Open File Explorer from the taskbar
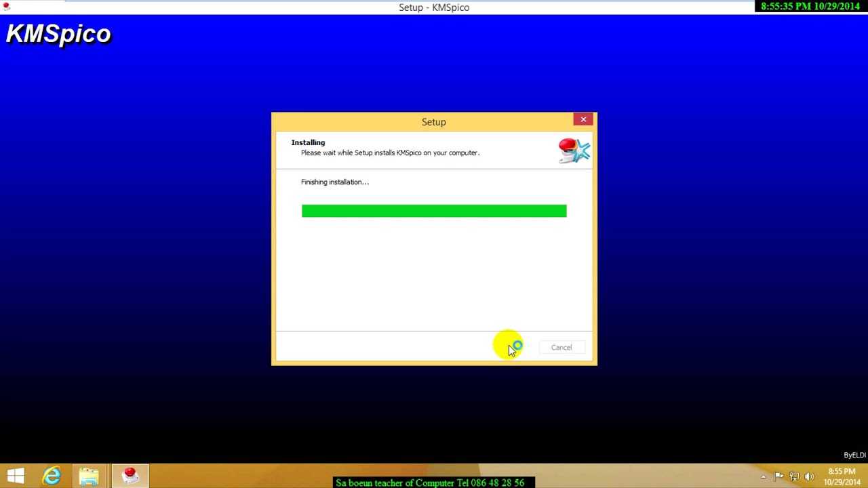868x488 pixels. pos(89,476)
